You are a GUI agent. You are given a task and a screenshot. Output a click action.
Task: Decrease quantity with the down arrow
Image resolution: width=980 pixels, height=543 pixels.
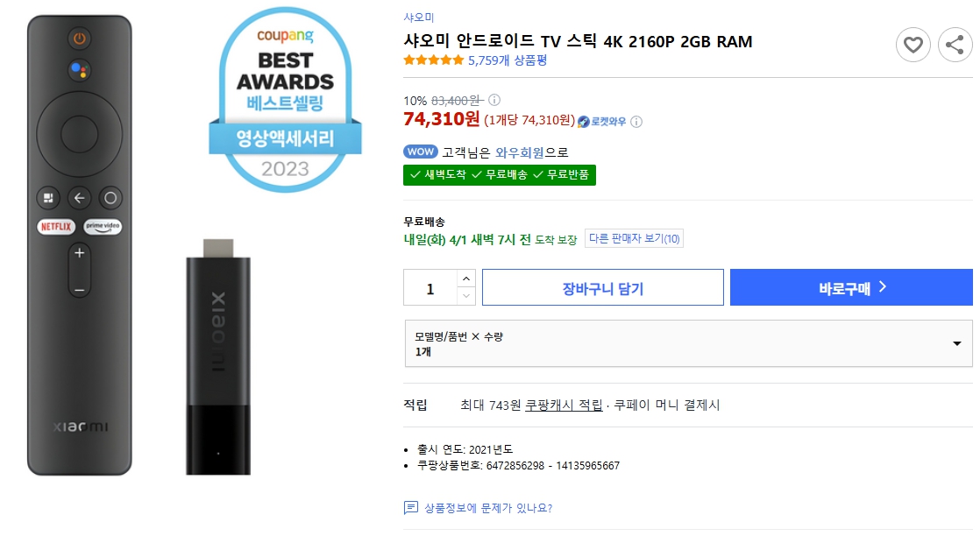click(466, 296)
